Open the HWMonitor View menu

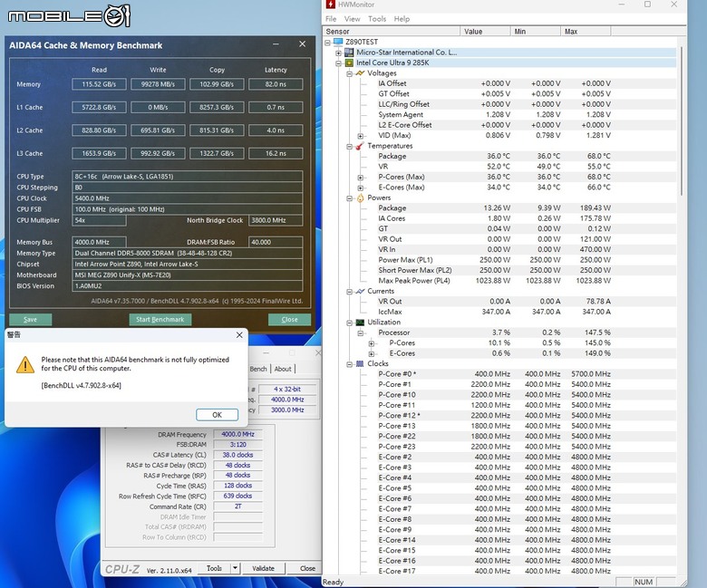point(353,19)
